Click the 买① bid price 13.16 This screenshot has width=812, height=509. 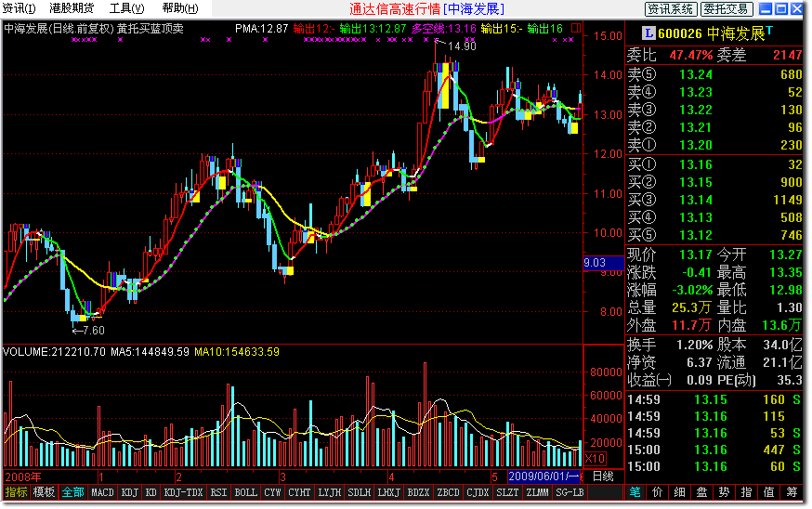(696, 164)
